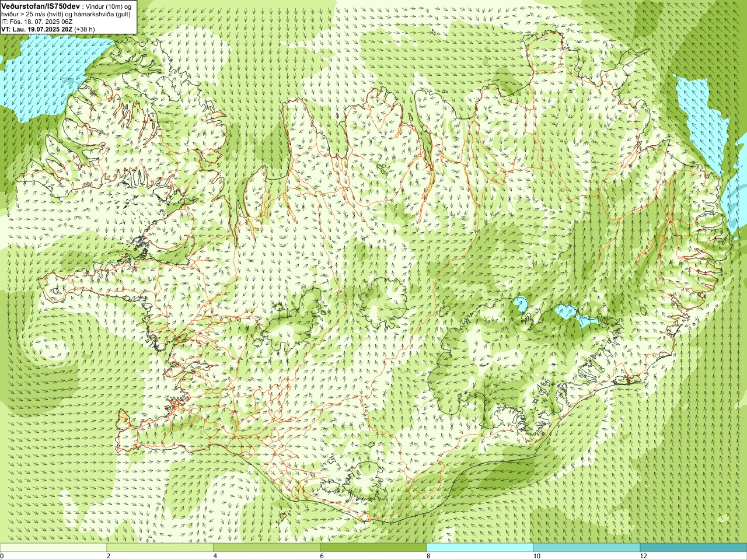Pick the darker green 6–8 scale swatch

pyautogui.click(x=373, y=547)
